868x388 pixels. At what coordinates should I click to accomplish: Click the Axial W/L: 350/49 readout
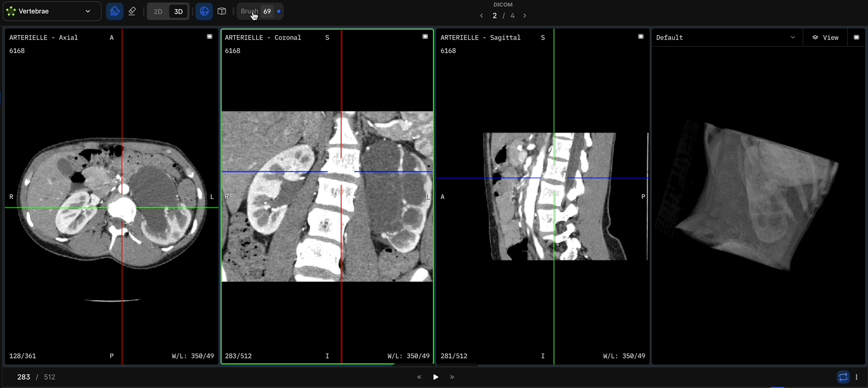click(x=193, y=356)
